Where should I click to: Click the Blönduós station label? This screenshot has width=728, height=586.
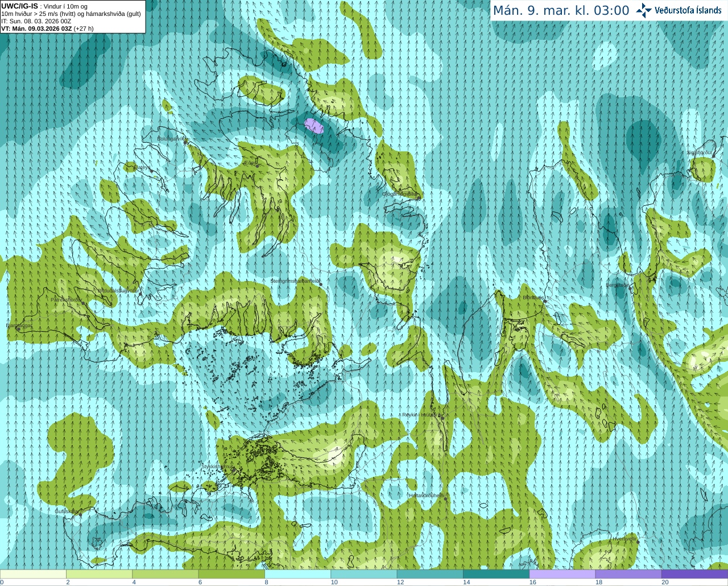tap(533, 297)
